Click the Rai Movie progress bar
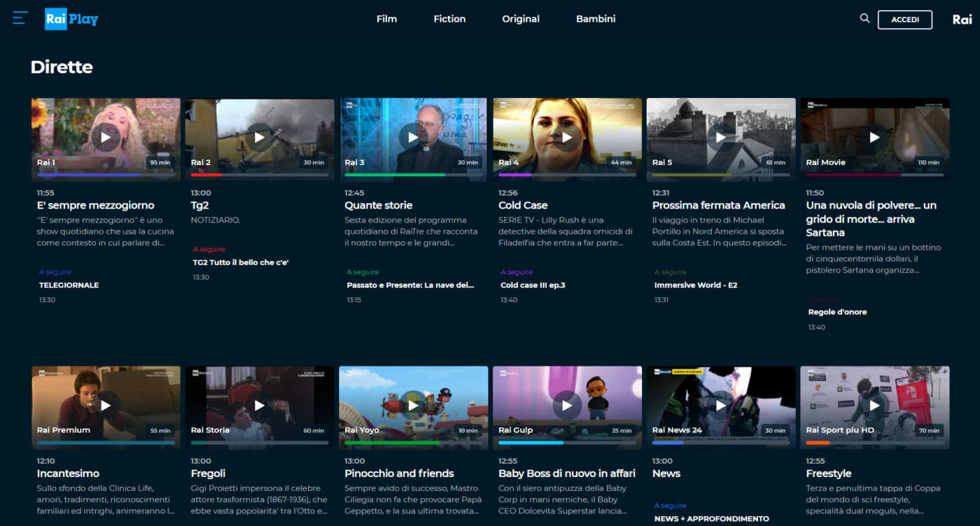980x526 pixels. (x=875, y=175)
